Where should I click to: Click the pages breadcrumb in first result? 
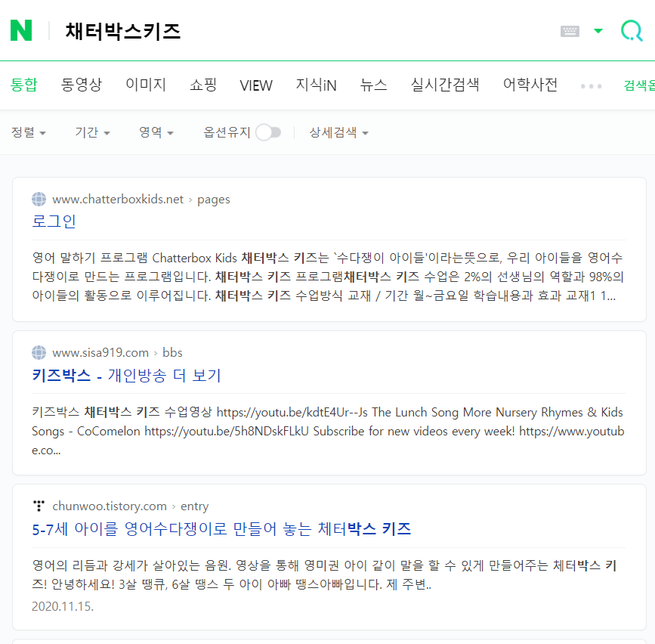(x=214, y=200)
